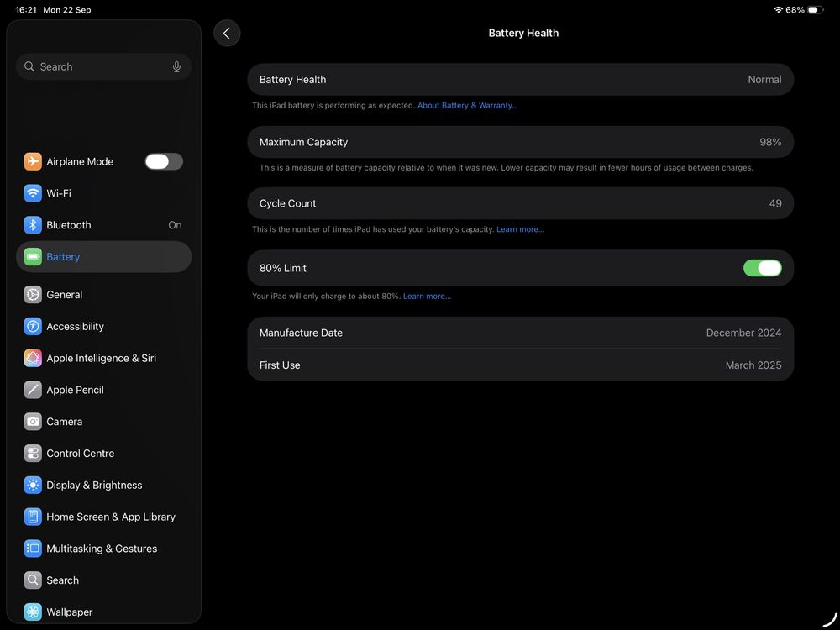840x630 pixels.
Task: Tap the 68% battery percentage
Action: point(795,9)
